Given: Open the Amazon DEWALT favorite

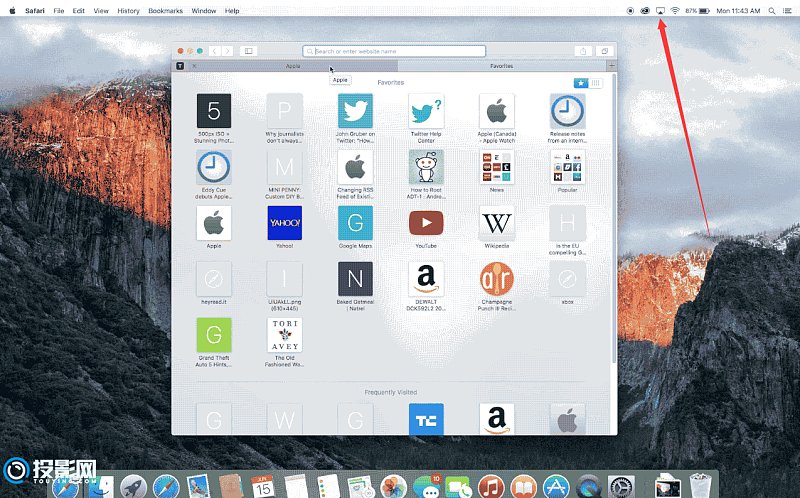Looking at the screenshot, I should 426,279.
